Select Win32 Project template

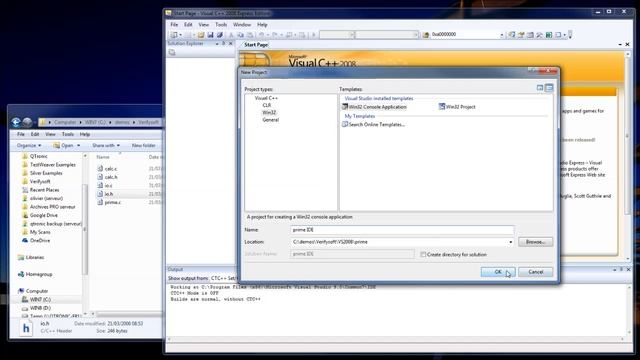tap(457, 107)
